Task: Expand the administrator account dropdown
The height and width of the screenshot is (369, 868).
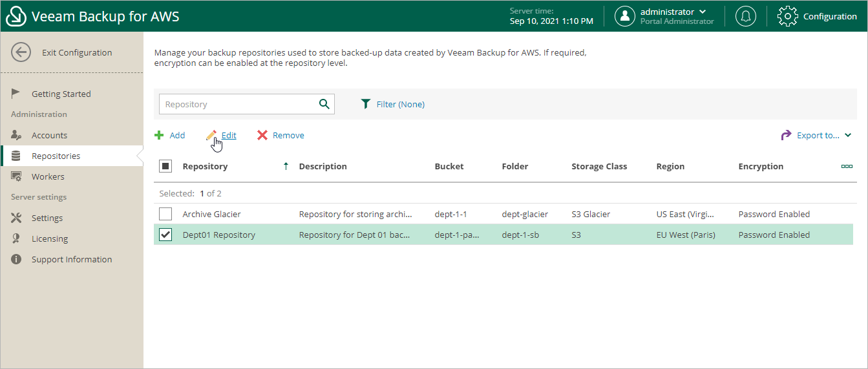Action: (702, 12)
